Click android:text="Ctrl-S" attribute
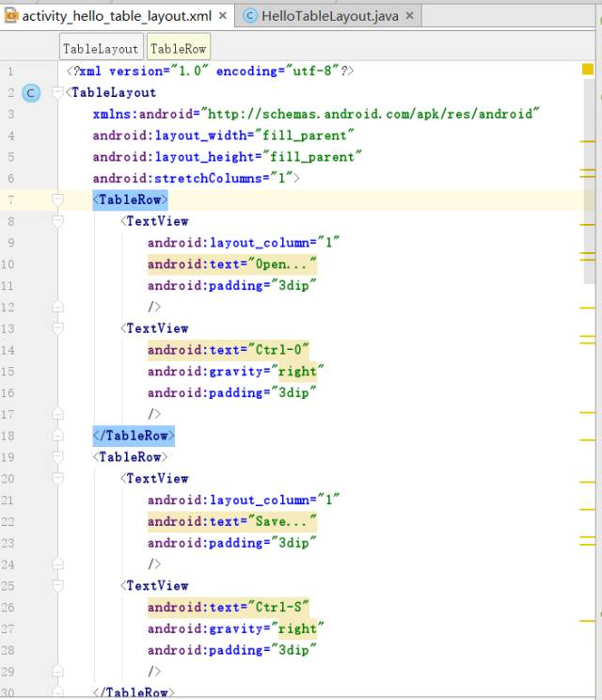 [x=228, y=607]
